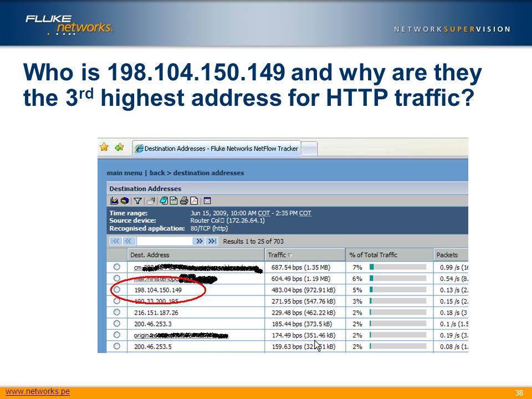Click the back breadcrumb link

click(x=157, y=173)
